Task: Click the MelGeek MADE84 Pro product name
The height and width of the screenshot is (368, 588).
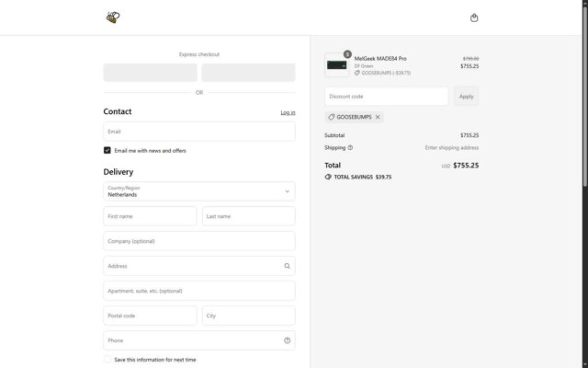Action: [x=380, y=59]
